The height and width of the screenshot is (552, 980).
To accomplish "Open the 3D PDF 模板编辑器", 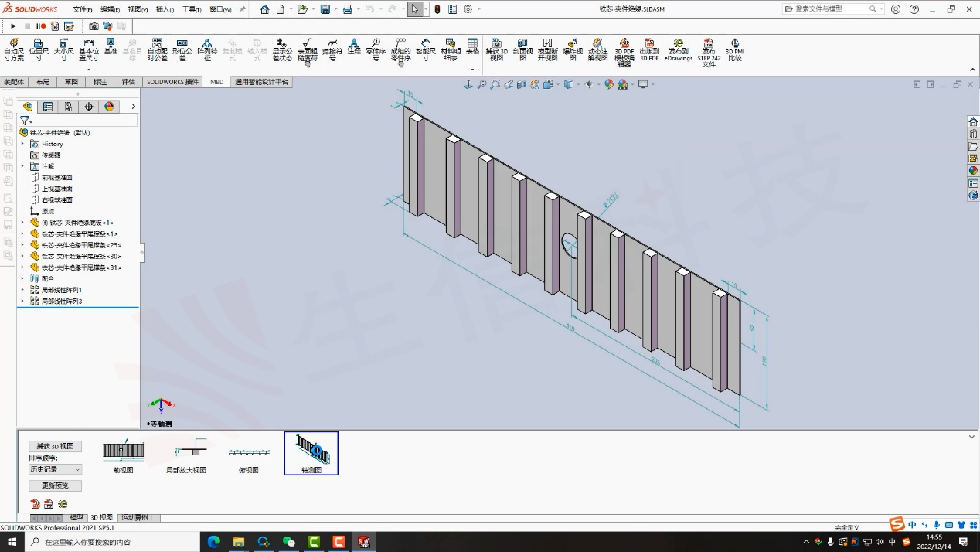I will (624, 53).
